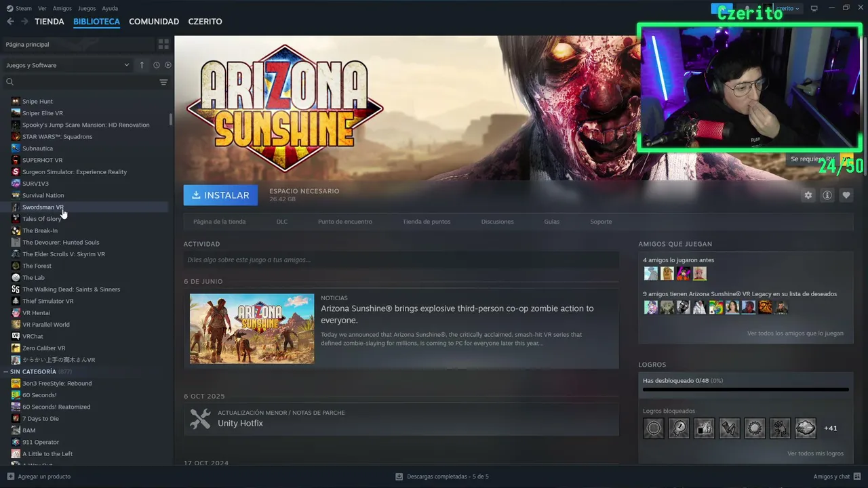868x488 pixels.
Task: Switch to the COMUNIDAD tab
Action: [x=154, y=22]
